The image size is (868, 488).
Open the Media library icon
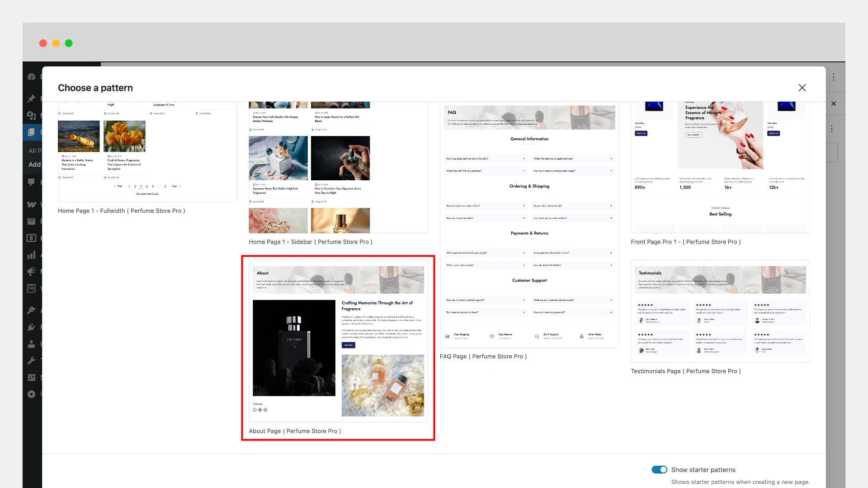point(31,115)
